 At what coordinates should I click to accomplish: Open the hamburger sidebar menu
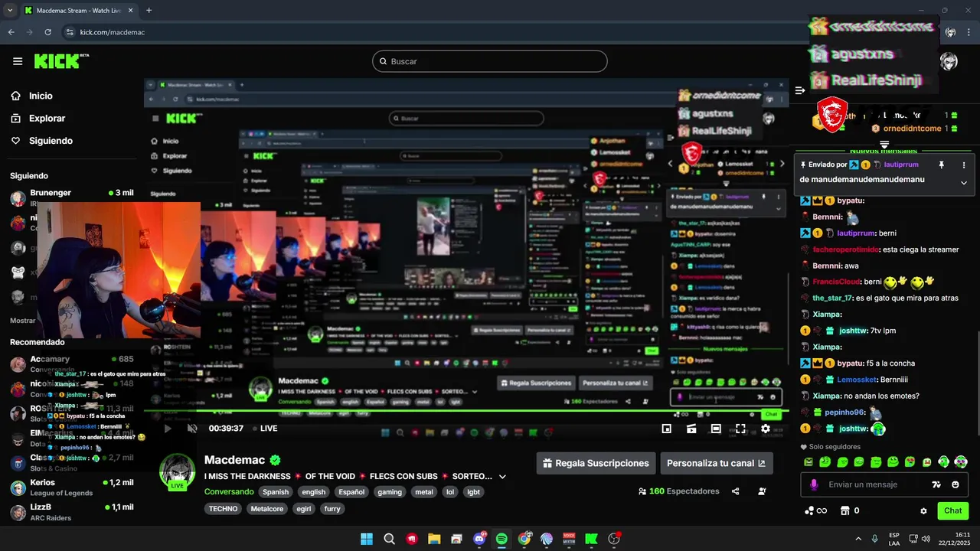pos(18,61)
